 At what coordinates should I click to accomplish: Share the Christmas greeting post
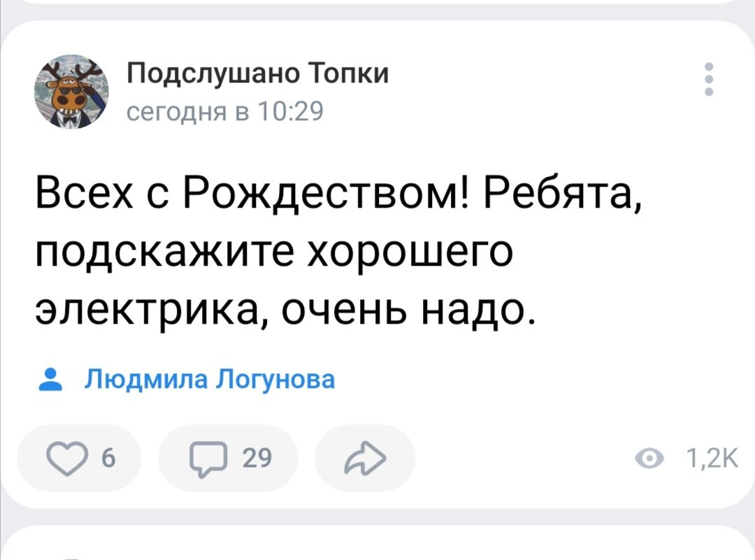click(x=363, y=458)
